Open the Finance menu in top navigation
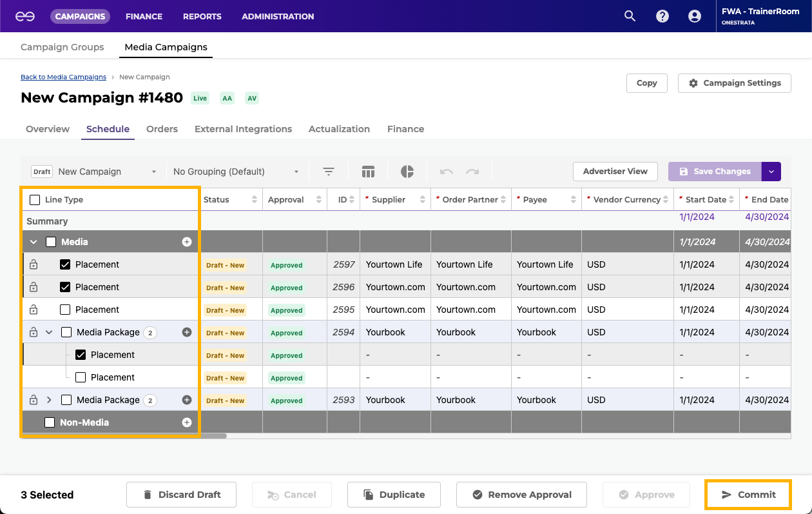The height and width of the screenshot is (514, 812). (x=144, y=16)
